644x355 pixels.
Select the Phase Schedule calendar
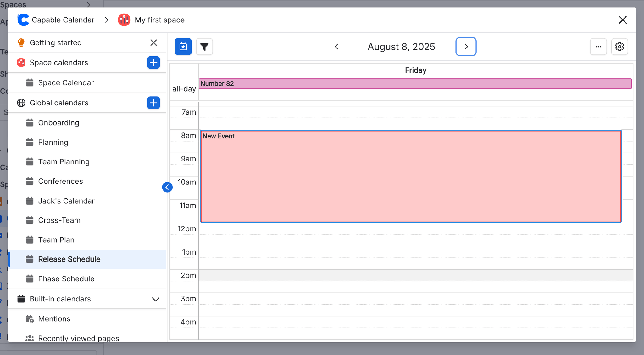[x=66, y=279]
